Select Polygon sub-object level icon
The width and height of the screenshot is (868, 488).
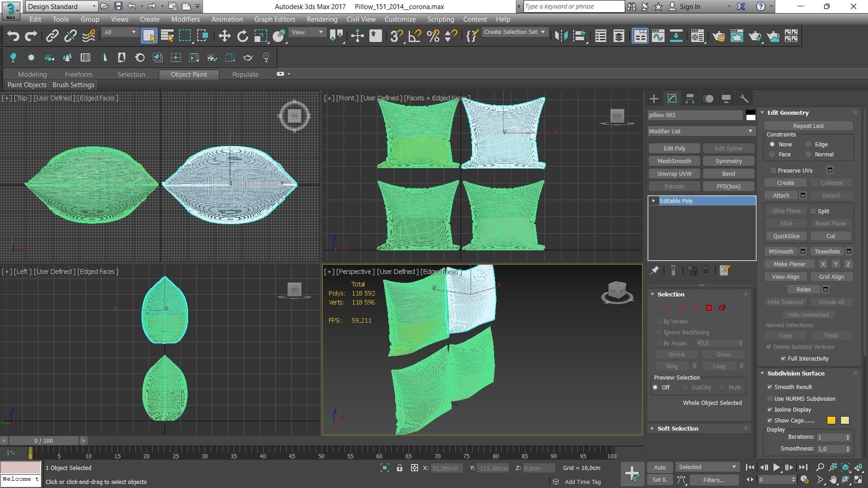click(x=708, y=308)
